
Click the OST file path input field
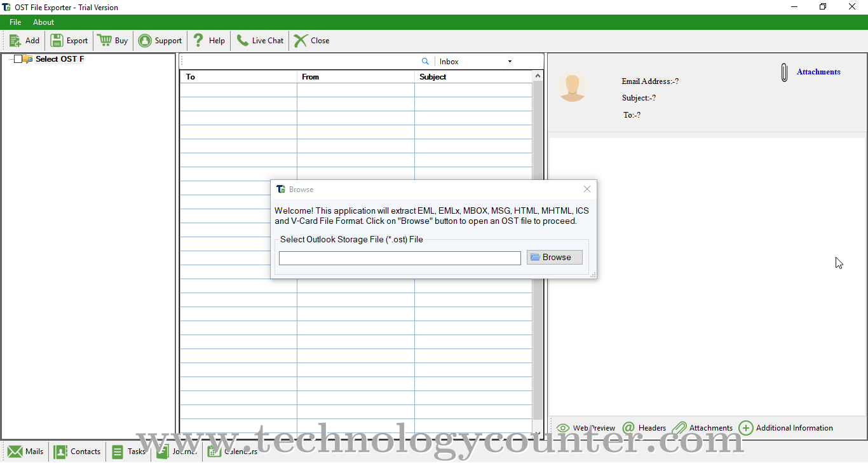point(400,258)
